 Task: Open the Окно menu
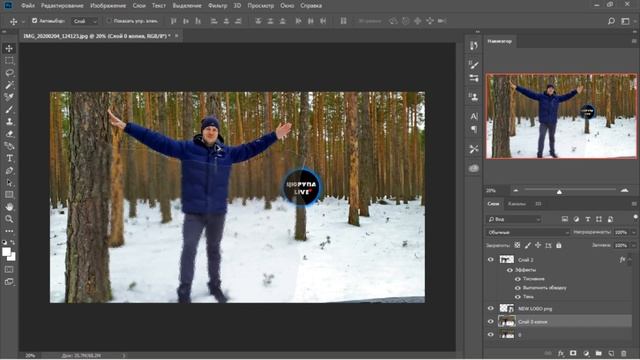tap(287, 6)
